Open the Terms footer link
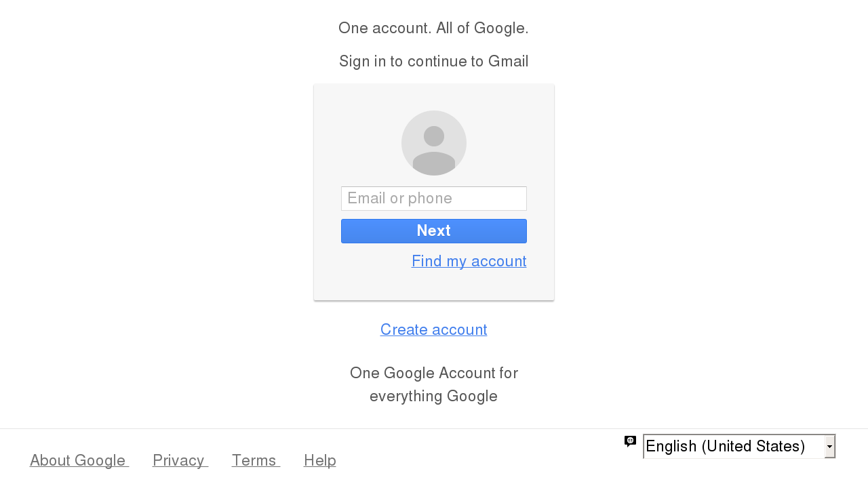Screen dimensions: 868x488 (256, 460)
